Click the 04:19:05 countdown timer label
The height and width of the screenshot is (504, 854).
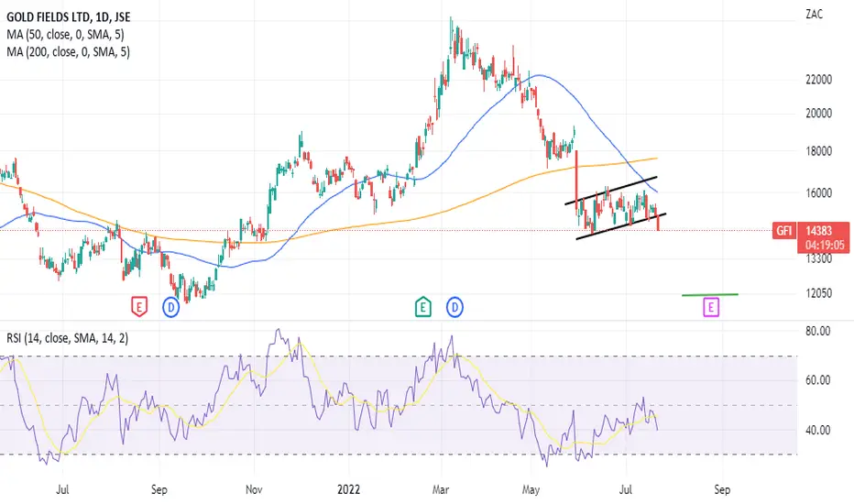(x=823, y=246)
